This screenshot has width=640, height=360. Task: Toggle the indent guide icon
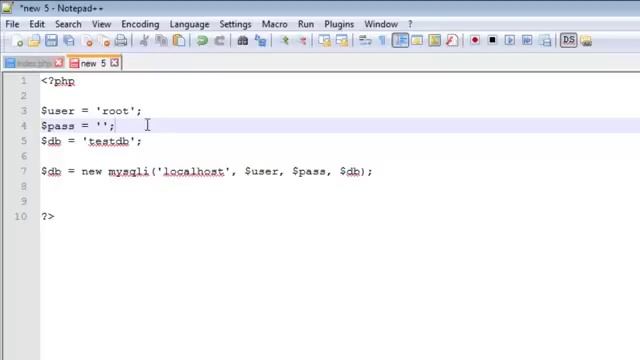point(400,40)
